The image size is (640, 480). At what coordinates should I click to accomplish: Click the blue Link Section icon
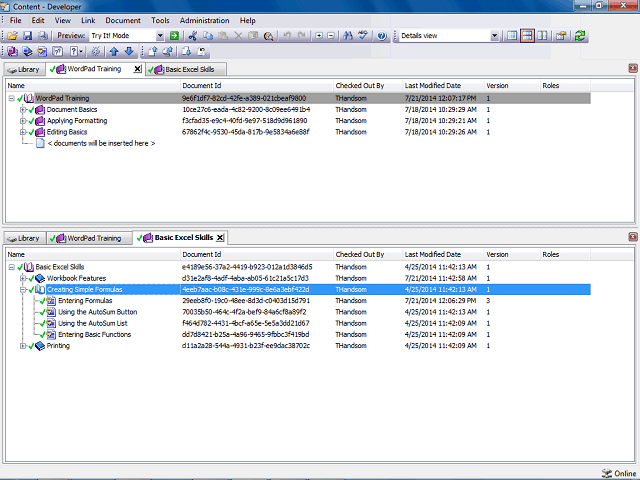point(27,51)
